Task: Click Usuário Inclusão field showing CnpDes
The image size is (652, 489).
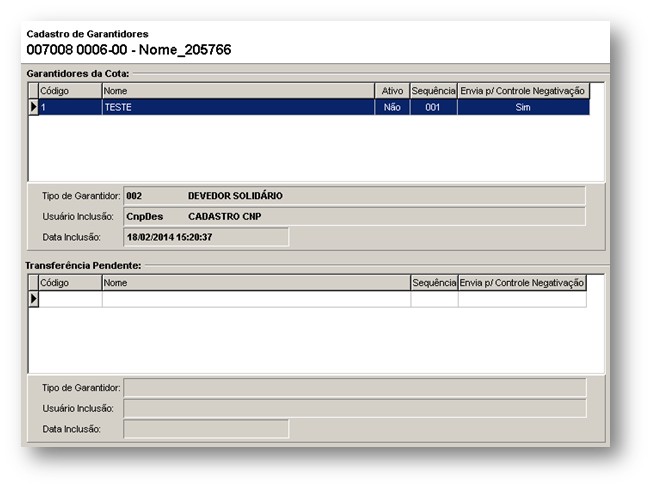Action: pos(354,217)
